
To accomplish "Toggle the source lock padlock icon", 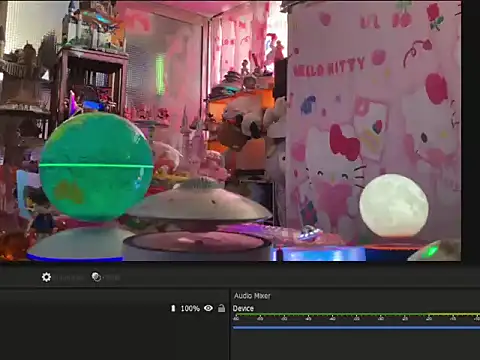I will (221, 308).
